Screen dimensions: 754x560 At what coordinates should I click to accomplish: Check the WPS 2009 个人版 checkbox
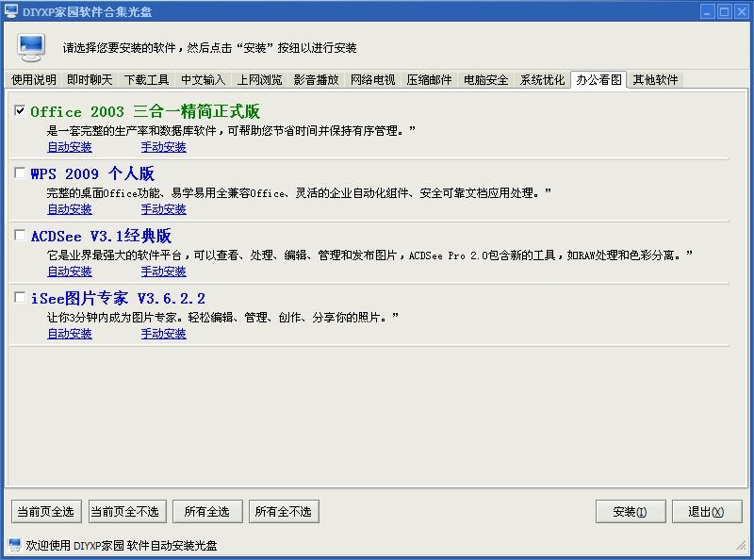20,173
